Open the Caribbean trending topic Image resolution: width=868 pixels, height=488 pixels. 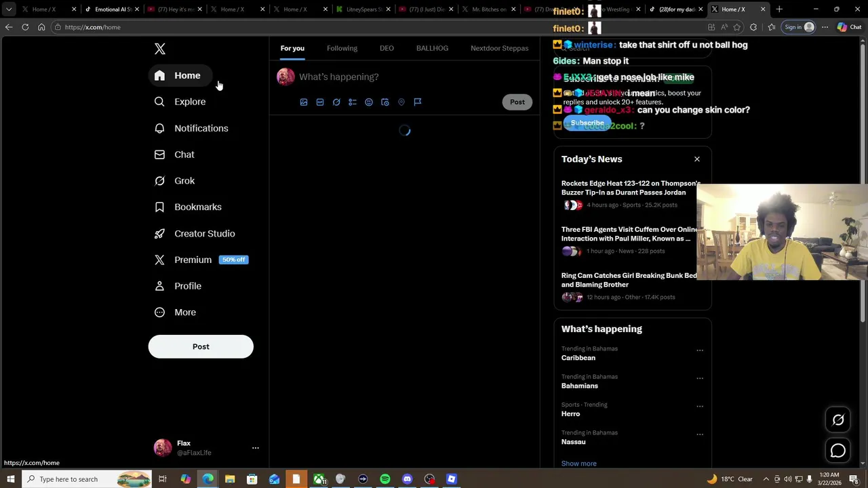[578, 358]
